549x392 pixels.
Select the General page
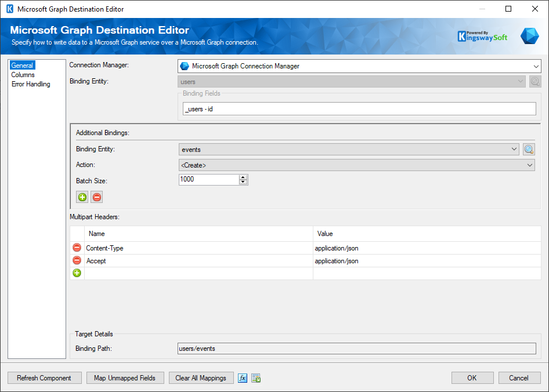point(22,66)
